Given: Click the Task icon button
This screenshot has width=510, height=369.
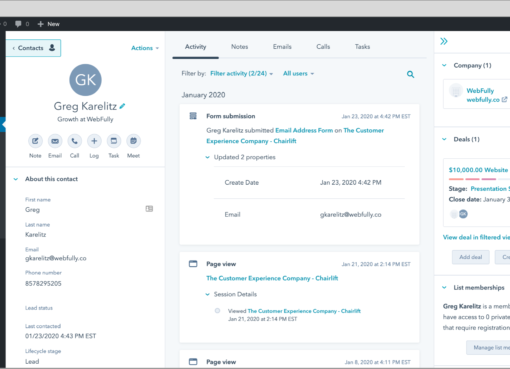Looking at the screenshot, I should (114, 141).
